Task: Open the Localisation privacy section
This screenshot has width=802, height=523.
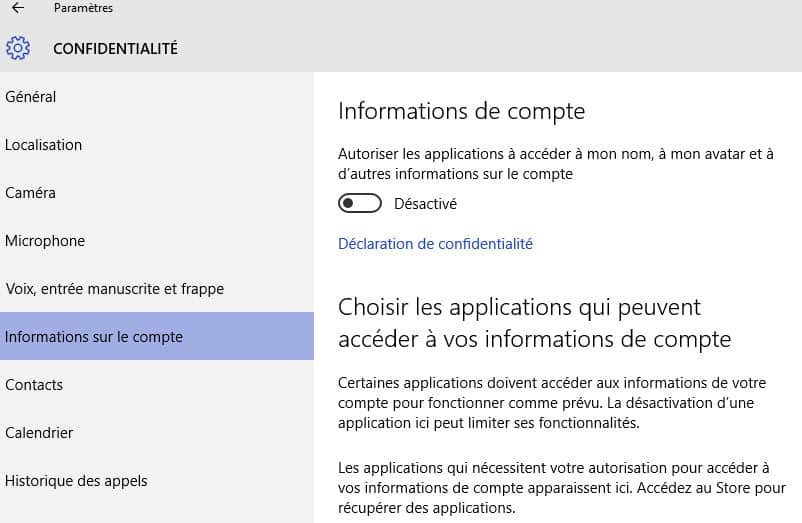Action: point(157,145)
